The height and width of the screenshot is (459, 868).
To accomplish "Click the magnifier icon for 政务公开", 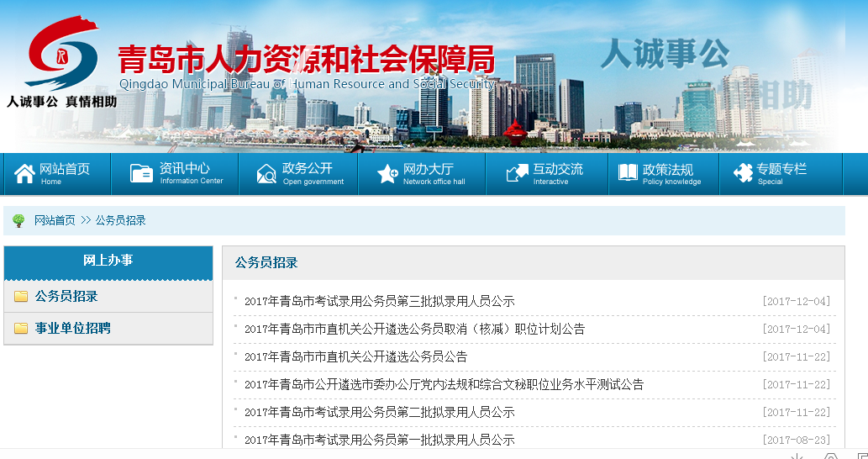I will point(266,174).
